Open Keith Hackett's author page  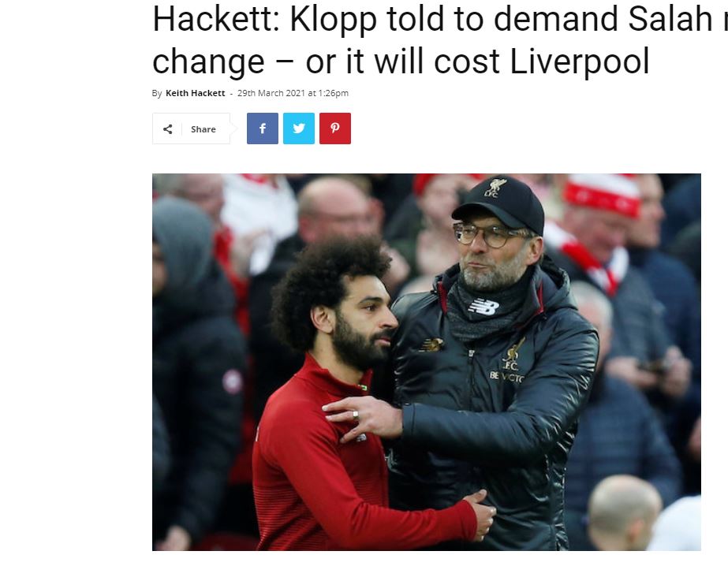pos(196,93)
